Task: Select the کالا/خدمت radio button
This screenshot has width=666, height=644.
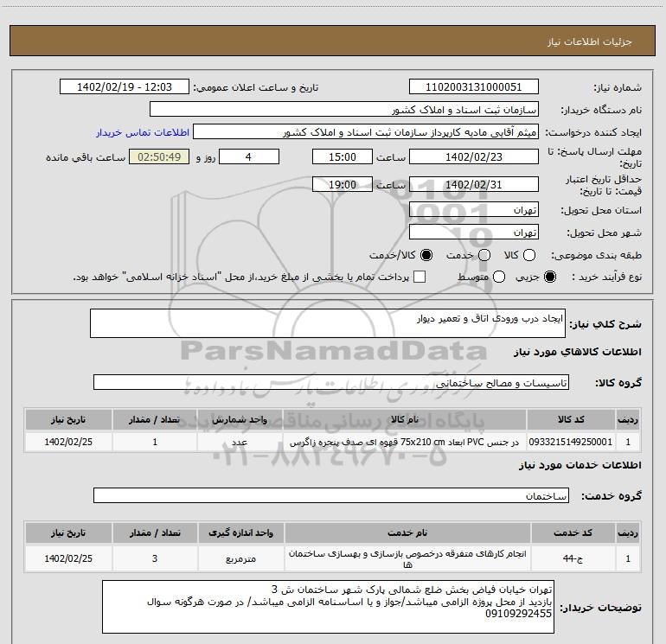Action: (426, 255)
